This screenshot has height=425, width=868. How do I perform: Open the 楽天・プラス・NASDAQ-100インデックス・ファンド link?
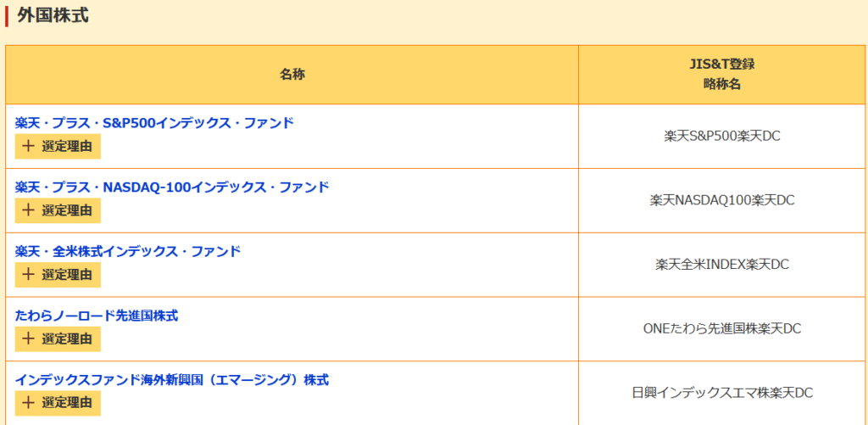click(x=172, y=187)
